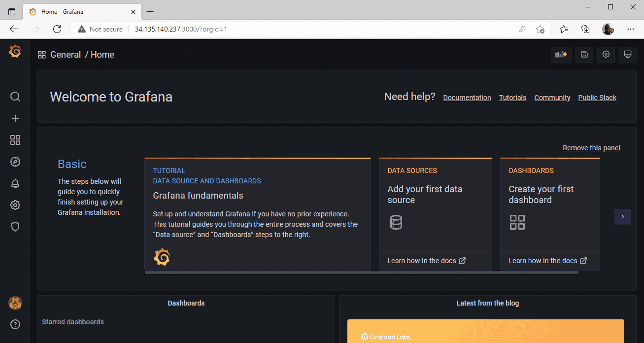Open the Alerting bell icon
The height and width of the screenshot is (343, 644).
coord(15,183)
